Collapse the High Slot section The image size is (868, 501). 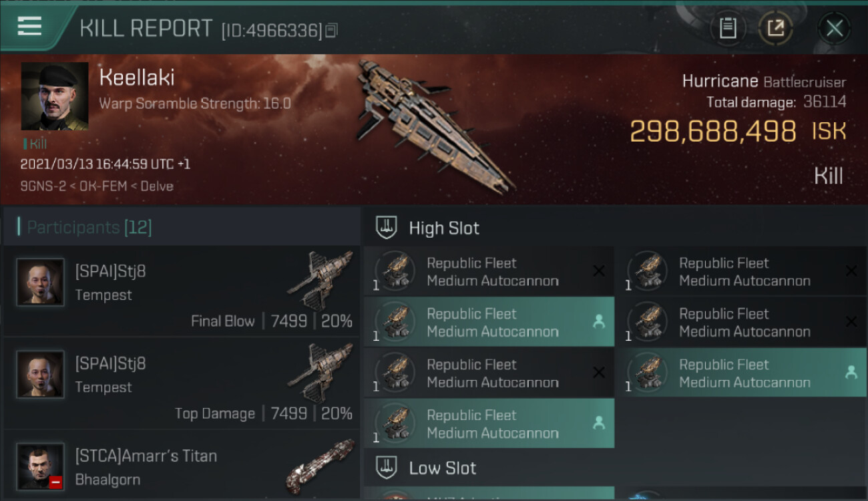pyautogui.click(x=444, y=228)
